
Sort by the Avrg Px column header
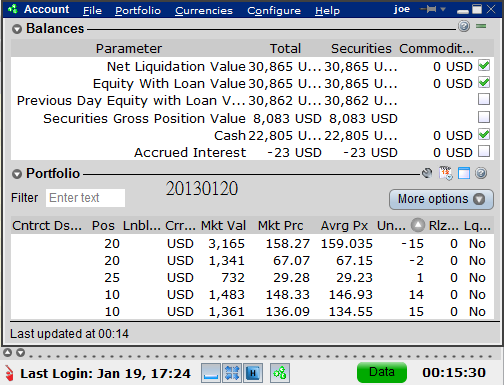(x=344, y=226)
